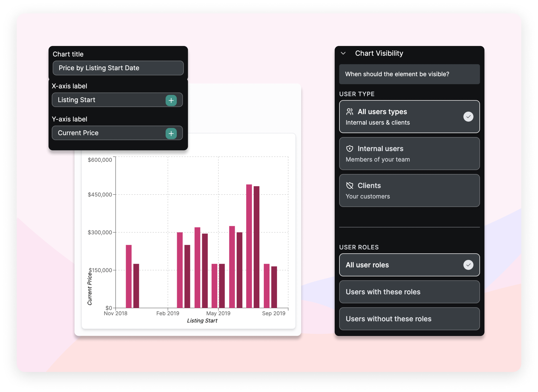Click the chevron icon before Chart Visibility

pos(343,53)
